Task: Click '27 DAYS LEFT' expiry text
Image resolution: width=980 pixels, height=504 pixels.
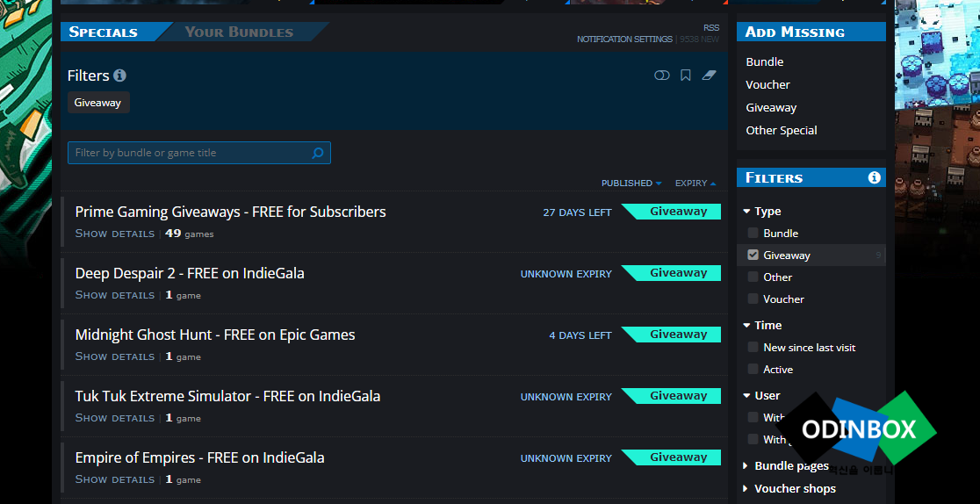Action: click(577, 212)
